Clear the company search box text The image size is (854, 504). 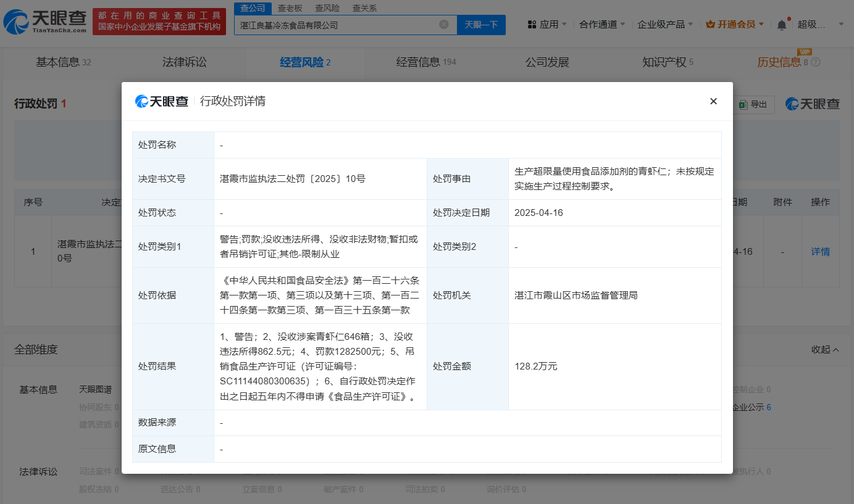pos(443,25)
